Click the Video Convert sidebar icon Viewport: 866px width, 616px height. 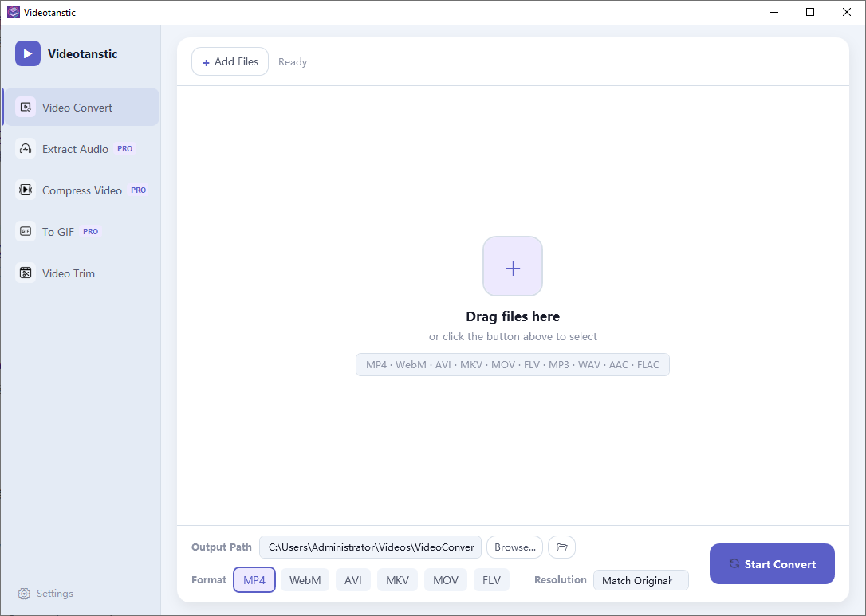[26, 107]
